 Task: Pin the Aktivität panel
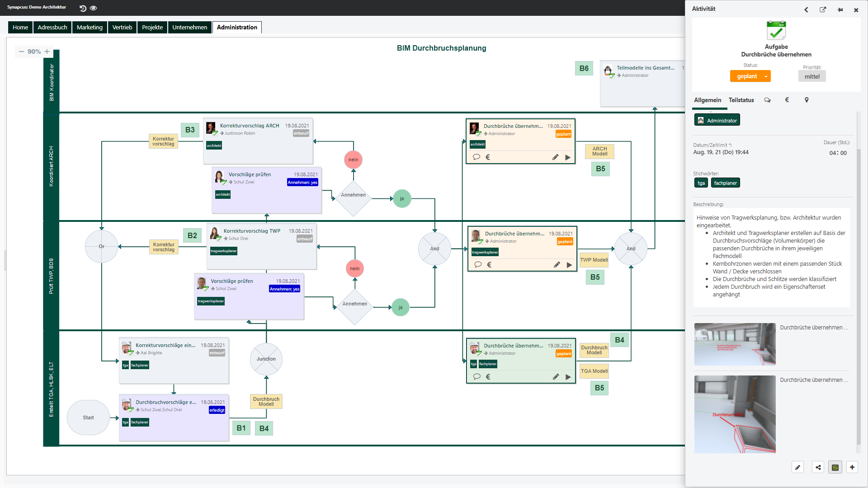(x=840, y=9)
